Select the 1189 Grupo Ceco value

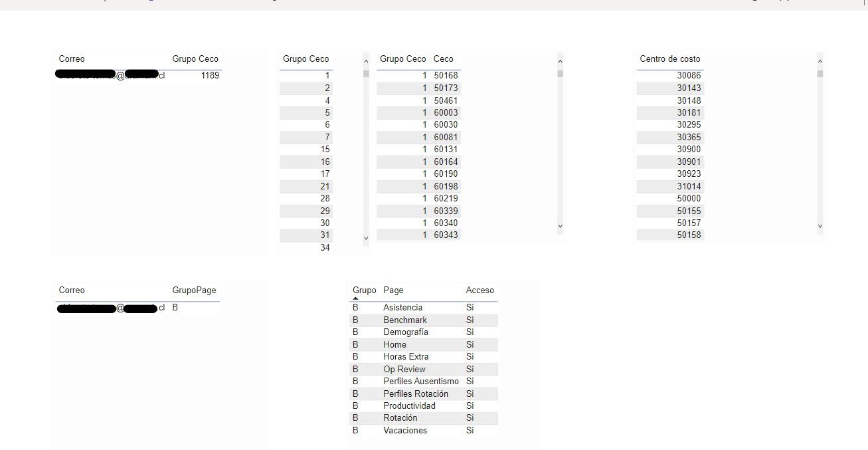pos(210,76)
